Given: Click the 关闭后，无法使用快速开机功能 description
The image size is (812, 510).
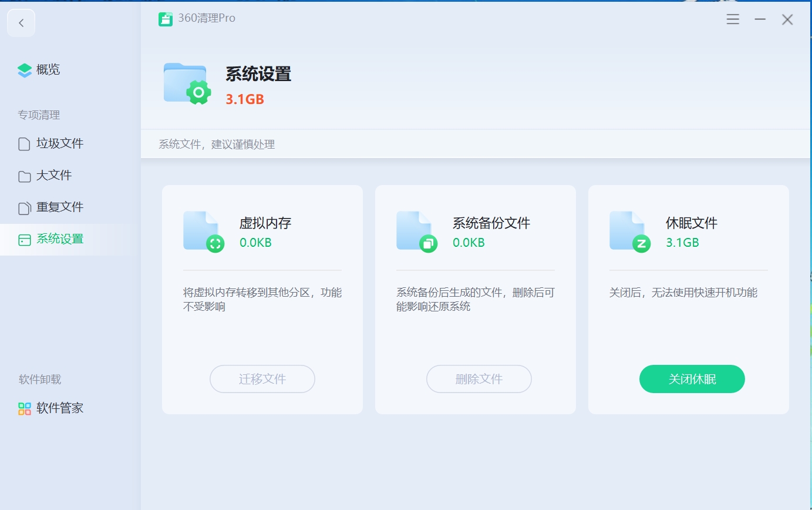Looking at the screenshot, I should tap(683, 293).
